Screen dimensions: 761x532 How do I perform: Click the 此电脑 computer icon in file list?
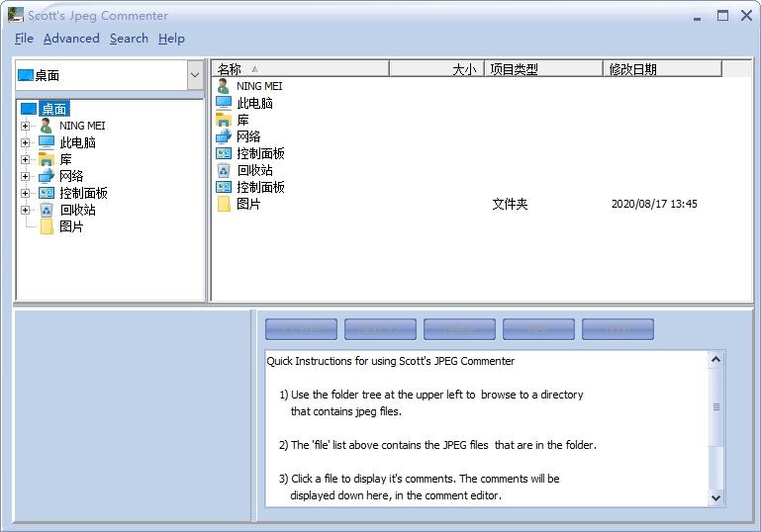[224, 103]
